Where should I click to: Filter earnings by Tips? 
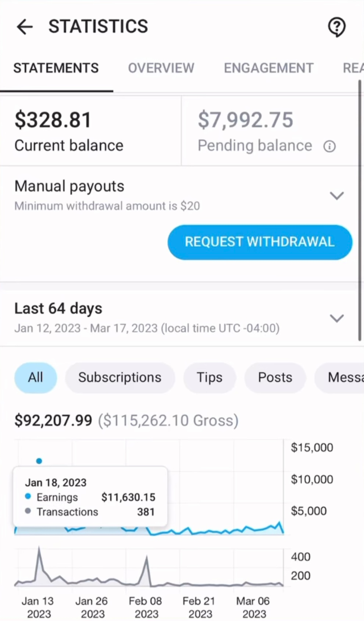[x=210, y=378]
